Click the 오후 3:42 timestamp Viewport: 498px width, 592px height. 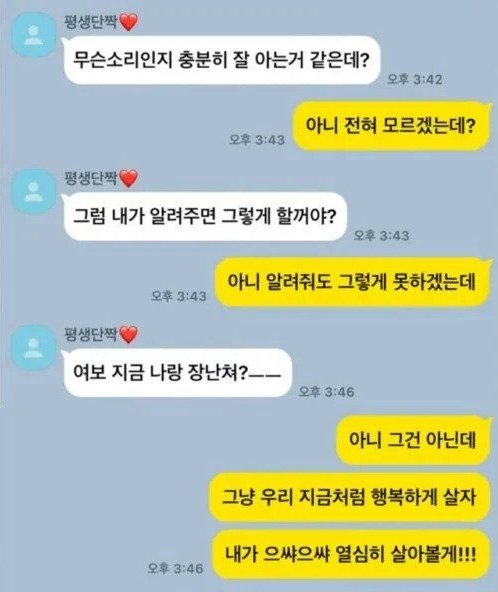coord(415,79)
